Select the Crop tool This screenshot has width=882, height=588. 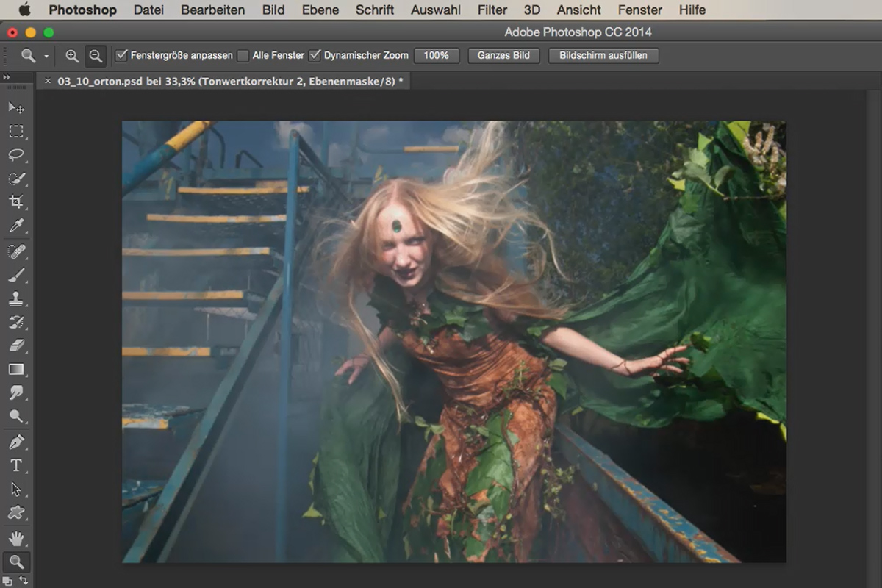[16, 202]
